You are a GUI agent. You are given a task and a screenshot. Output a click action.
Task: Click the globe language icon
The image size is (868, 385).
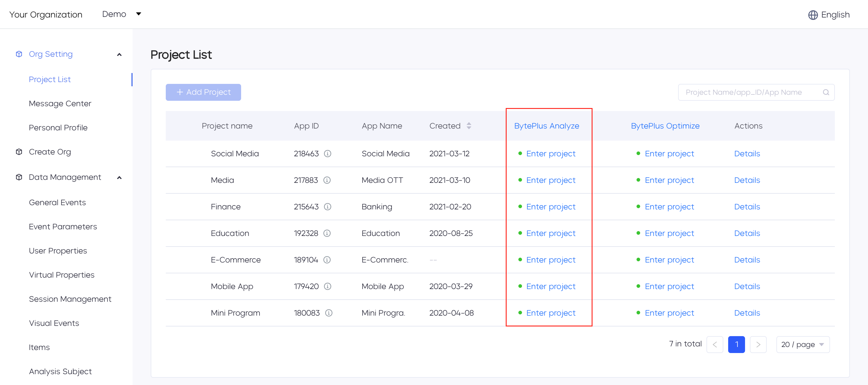813,15
